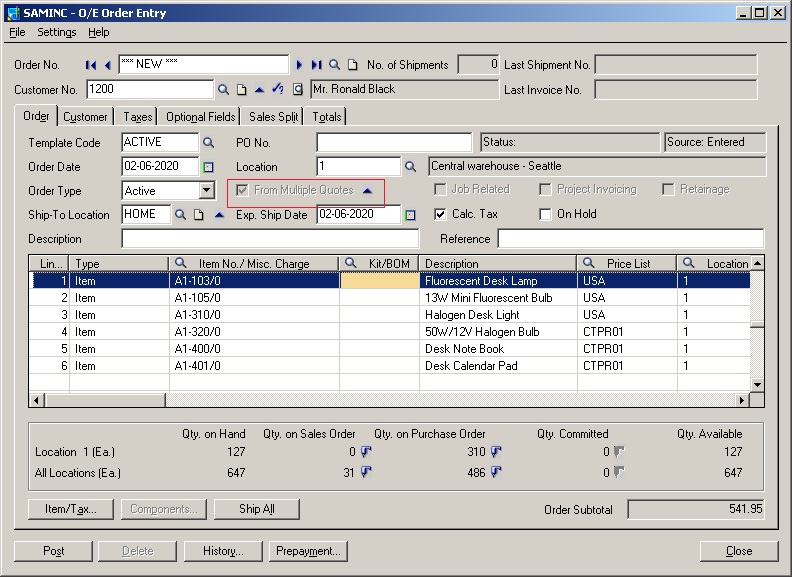Viewport: 792px width, 577px height.
Task: Click the blue arrow beside From Multiple Quotes
Action: coord(367,190)
